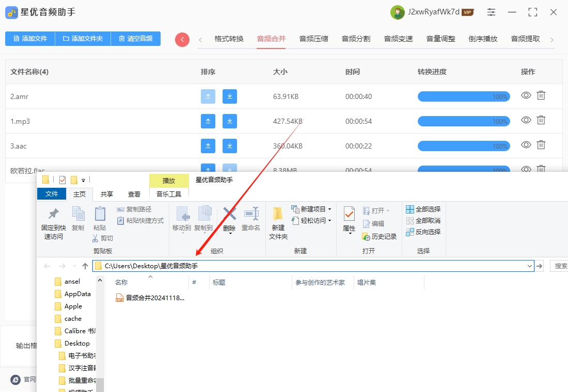Go to the 倒序播放 tab

[x=483, y=39]
